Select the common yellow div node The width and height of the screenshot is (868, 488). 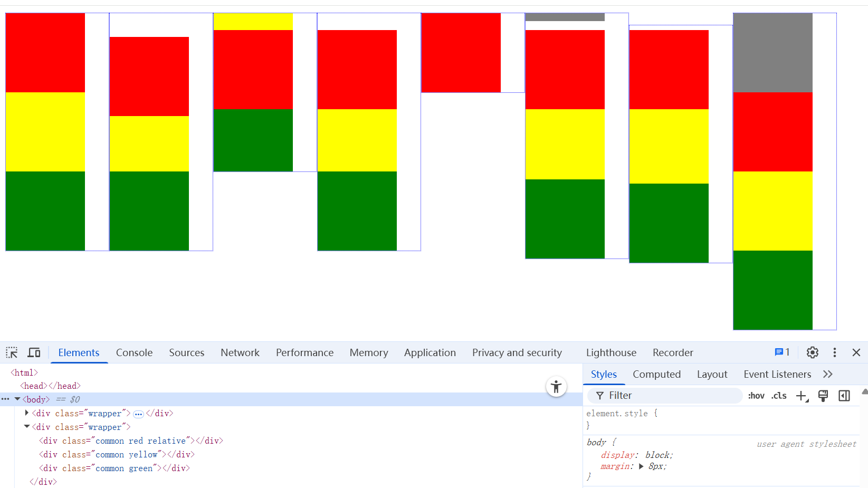[x=117, y=454]
